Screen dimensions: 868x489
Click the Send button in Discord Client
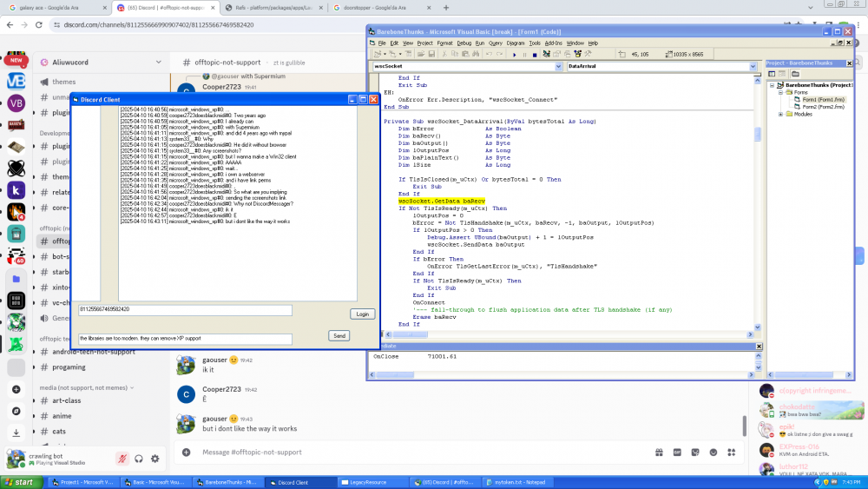point(339,335)
